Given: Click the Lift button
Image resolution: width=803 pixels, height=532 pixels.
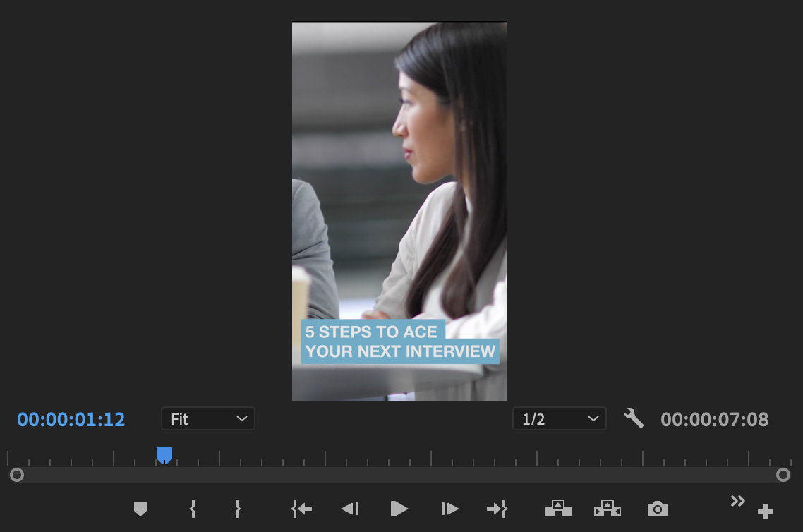Looking at the screenshot, I should pos(557,509).
